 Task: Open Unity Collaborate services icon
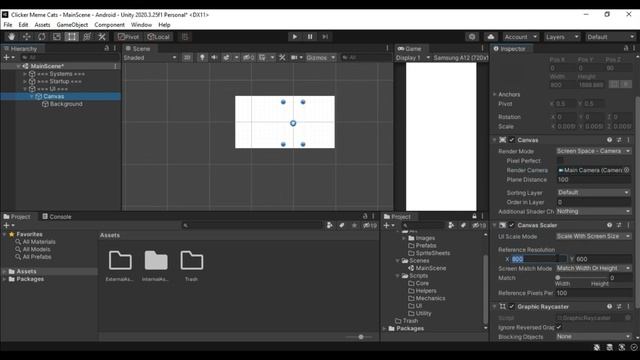click(x=472, y=37)
